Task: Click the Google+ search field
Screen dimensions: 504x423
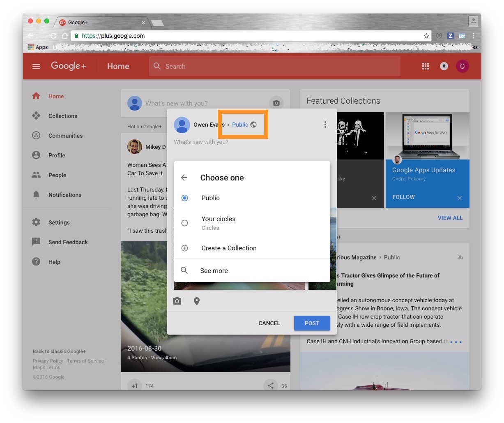Action: (x=275, y=66)
